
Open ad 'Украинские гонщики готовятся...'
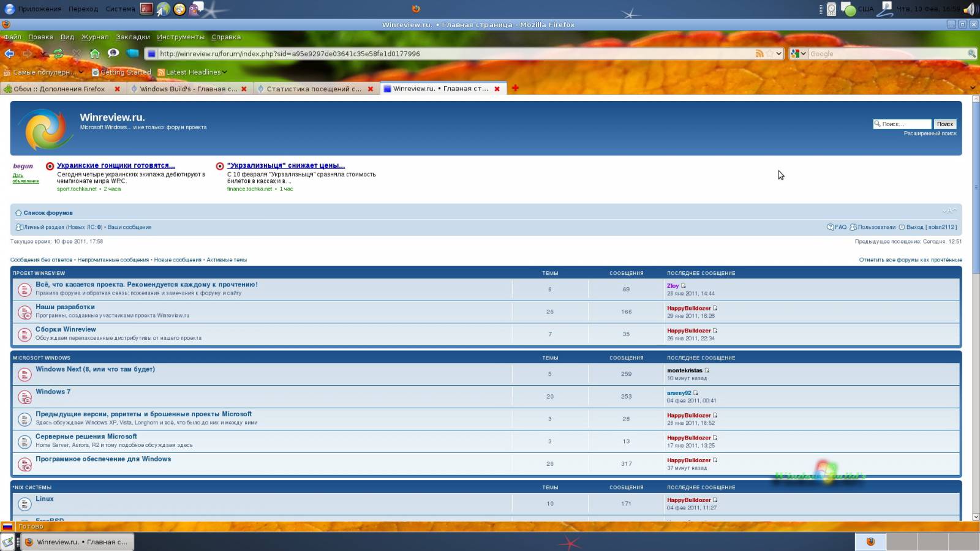[x=116, y=165]
